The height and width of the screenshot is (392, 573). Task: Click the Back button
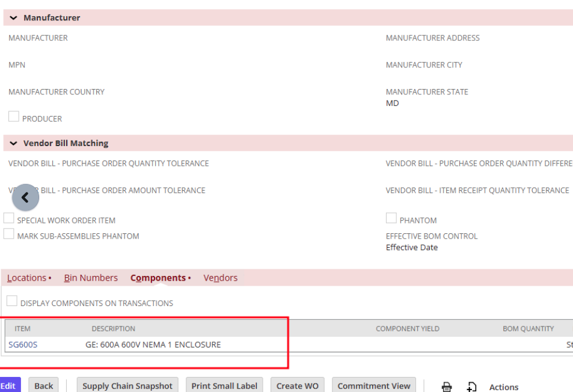pyautogui.click(x=43, y=386)
